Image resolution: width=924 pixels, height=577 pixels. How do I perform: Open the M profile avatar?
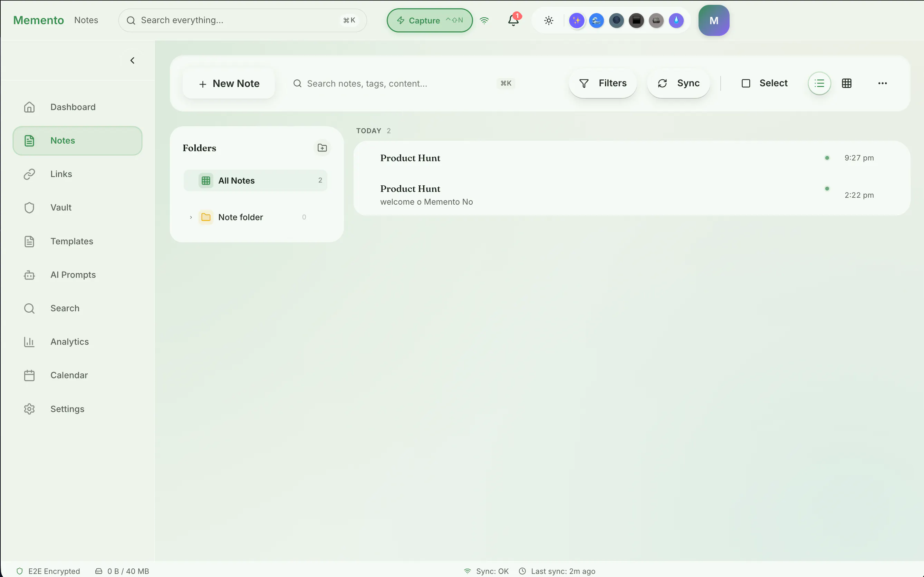[x=714, y=21]
